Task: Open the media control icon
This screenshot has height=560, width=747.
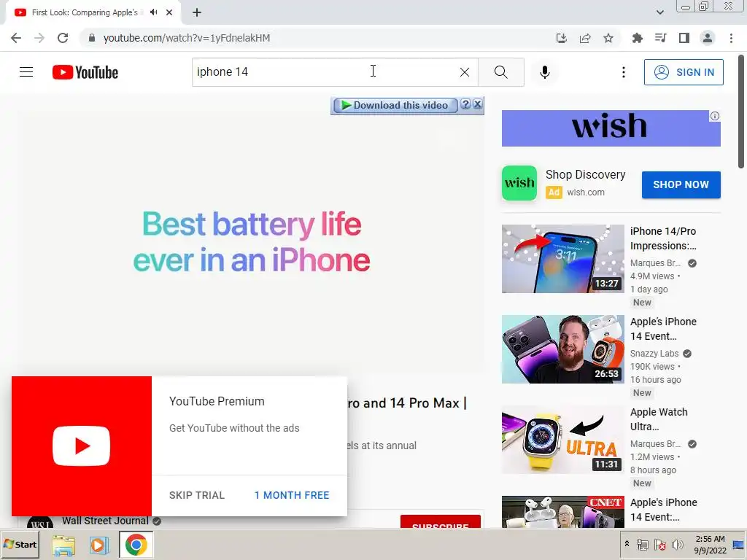Action: pos(660,38)
